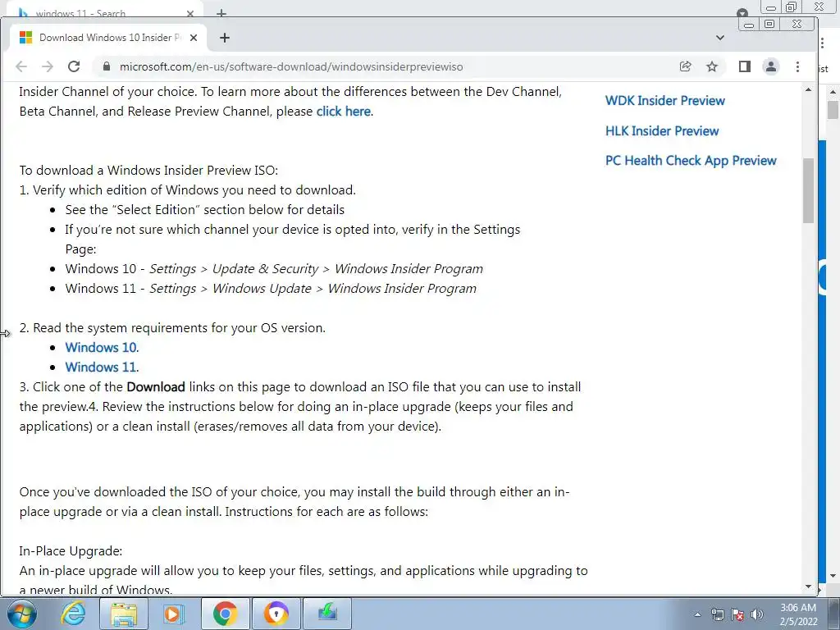Screen dimensions: 840x630
Task: Open Action Center flag tray icon
Action: (737, 614)
